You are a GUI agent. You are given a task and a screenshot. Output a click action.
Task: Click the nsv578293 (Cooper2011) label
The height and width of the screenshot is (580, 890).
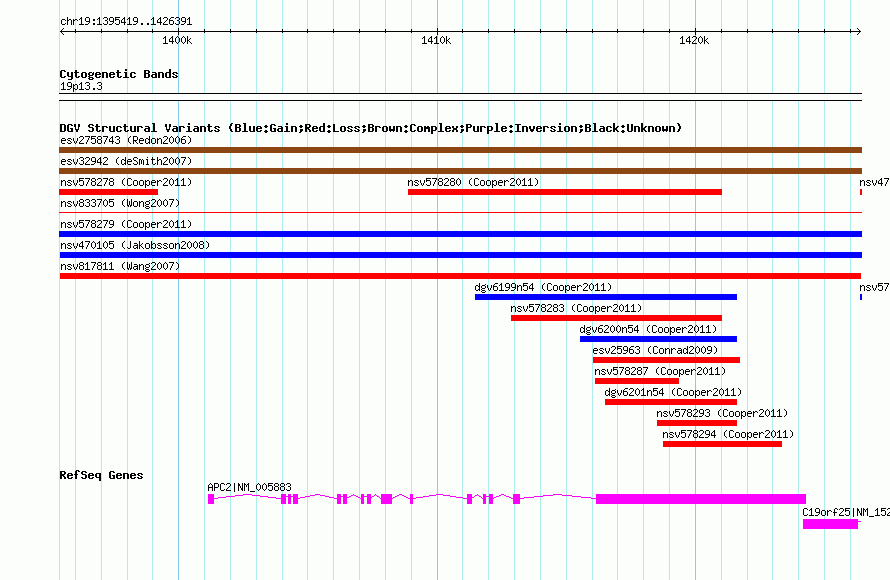722,413
